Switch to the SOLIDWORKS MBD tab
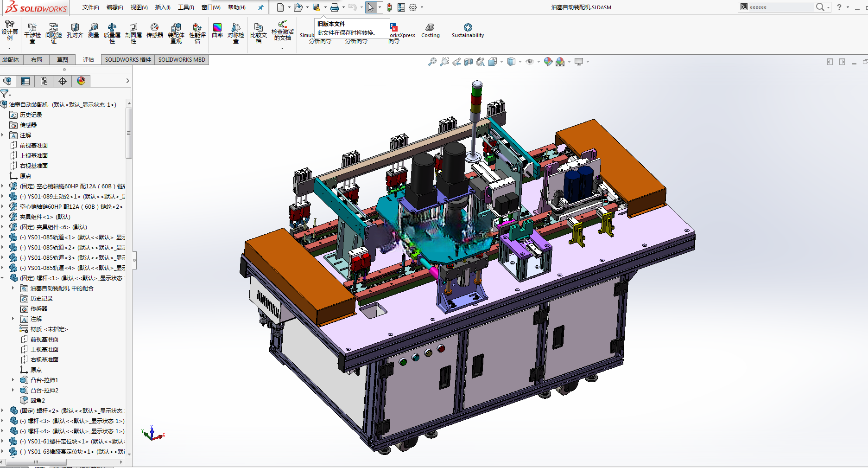Screen dimensions: 868x468 [182, 60]
